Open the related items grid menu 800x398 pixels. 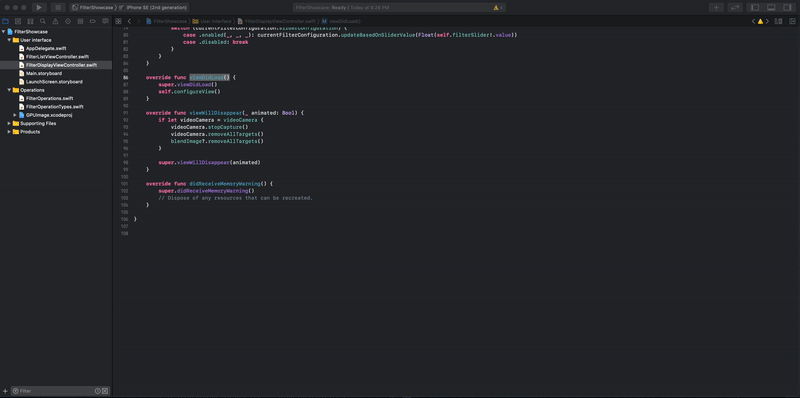(x=118, y=21)
